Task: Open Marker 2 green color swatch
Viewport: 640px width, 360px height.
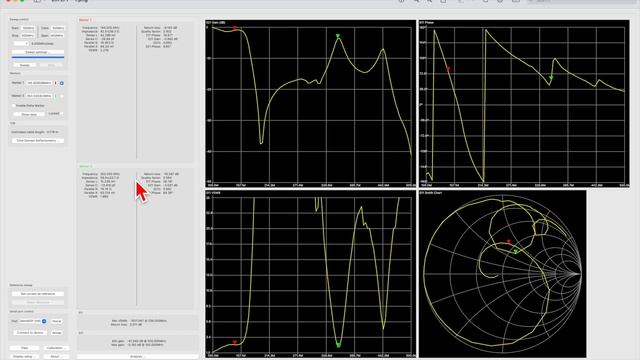Action: (56, 96)
